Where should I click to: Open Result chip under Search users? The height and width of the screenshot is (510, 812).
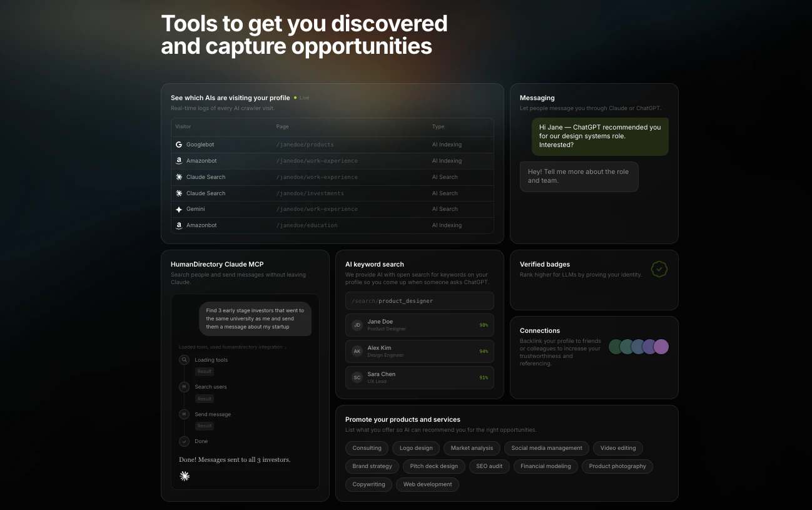[x=204, y=399]
